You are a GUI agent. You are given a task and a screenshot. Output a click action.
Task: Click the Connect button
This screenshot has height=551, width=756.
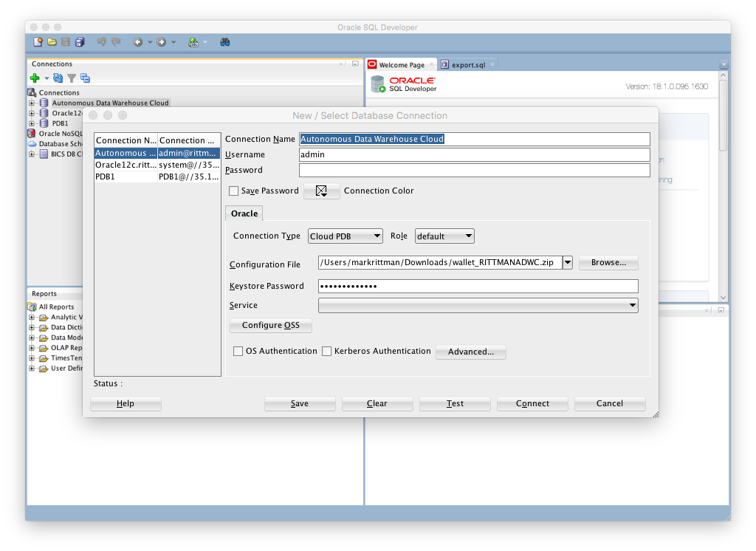[x=532, y=403]
